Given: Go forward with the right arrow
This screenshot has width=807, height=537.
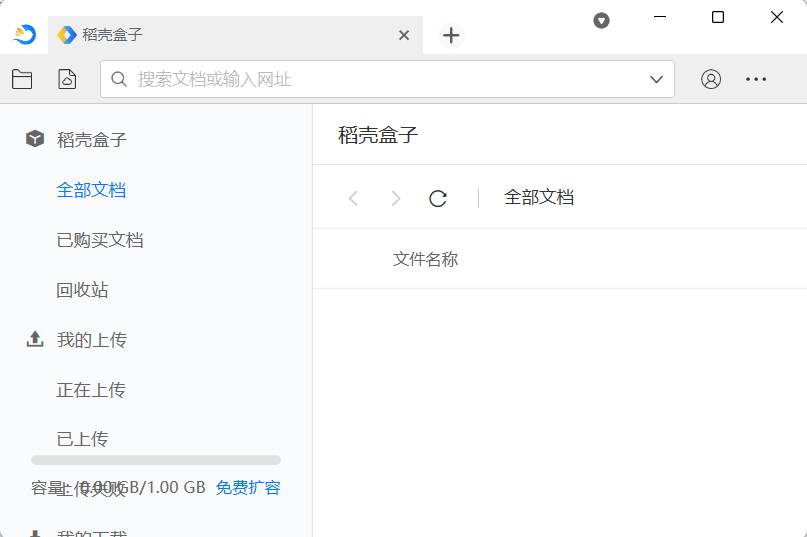Looking at the screenshot, I should click(x=395, y=198).
